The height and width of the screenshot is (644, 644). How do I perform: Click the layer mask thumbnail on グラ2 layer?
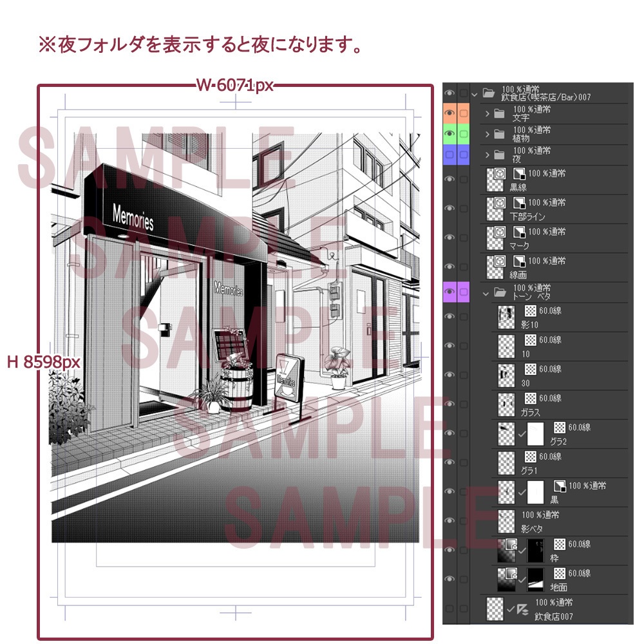(x=536, y=434)
